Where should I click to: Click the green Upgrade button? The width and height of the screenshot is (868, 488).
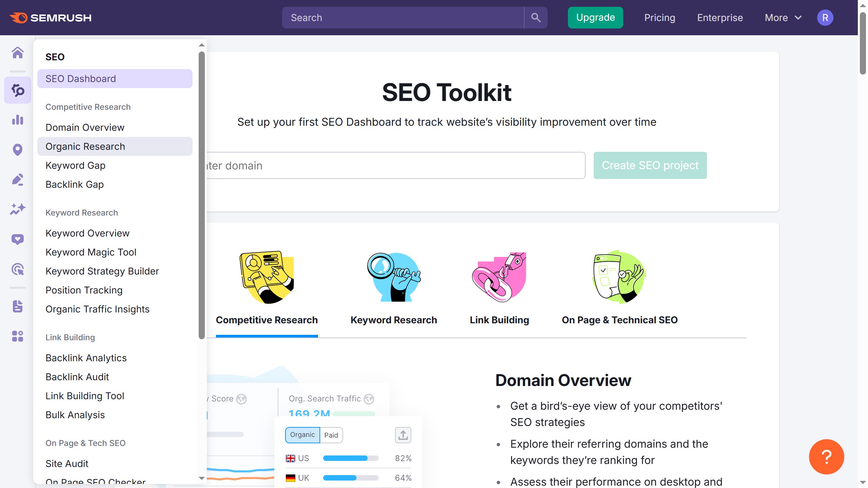595,18
